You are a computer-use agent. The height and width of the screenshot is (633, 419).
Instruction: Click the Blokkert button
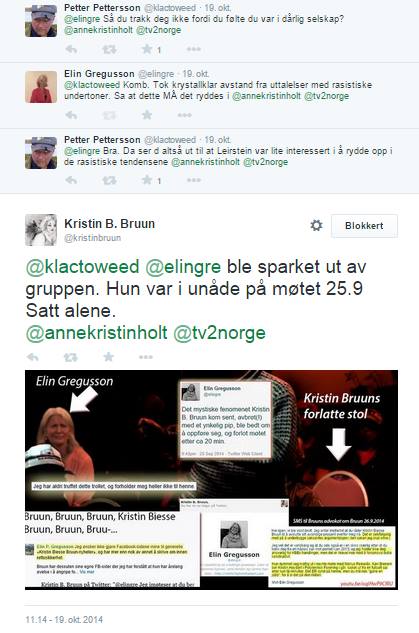[364, 226]
